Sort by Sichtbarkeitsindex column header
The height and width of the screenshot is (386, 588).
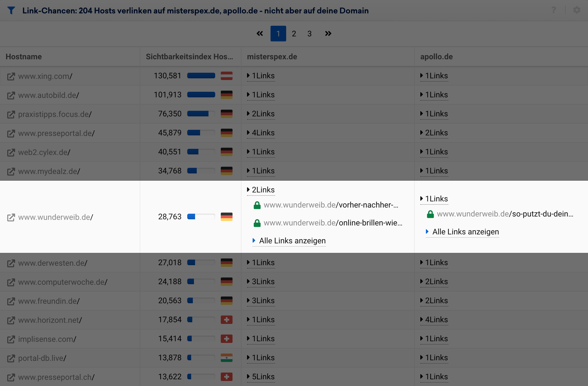tap(189, 57)
